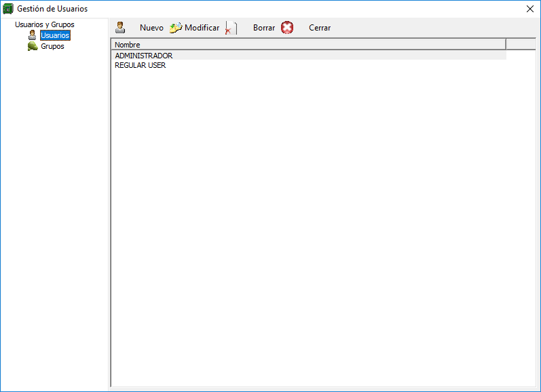The width and height of the screenshot is (541, 392).
Task: Click the Nuevo toolbar label
Action: (x=151, y=28)
